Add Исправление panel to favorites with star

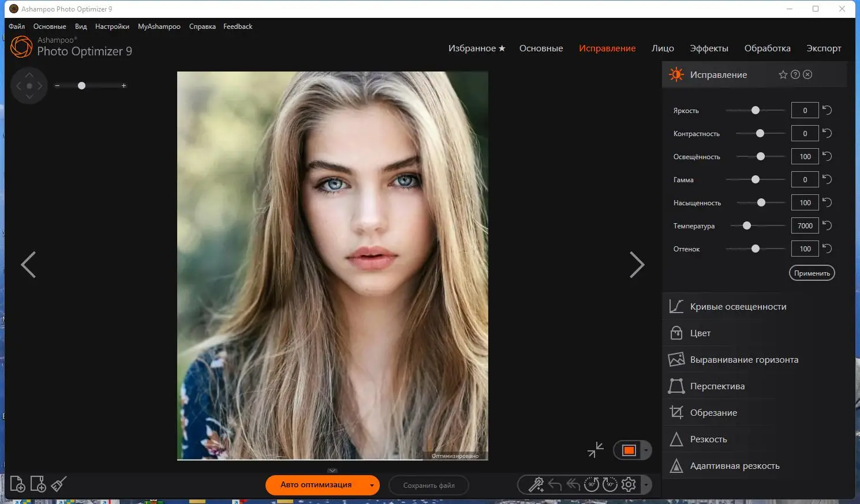pyautogui.click(x=783, y=74)
